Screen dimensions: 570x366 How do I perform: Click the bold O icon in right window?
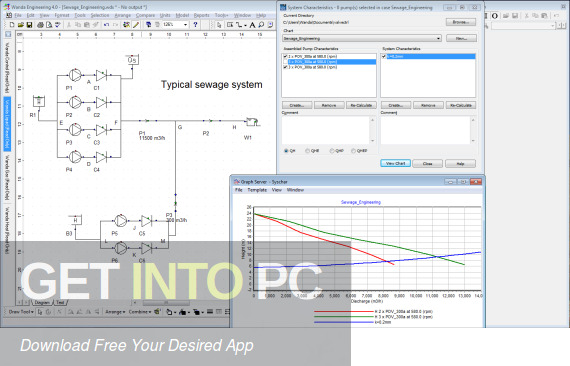point(494,16)
